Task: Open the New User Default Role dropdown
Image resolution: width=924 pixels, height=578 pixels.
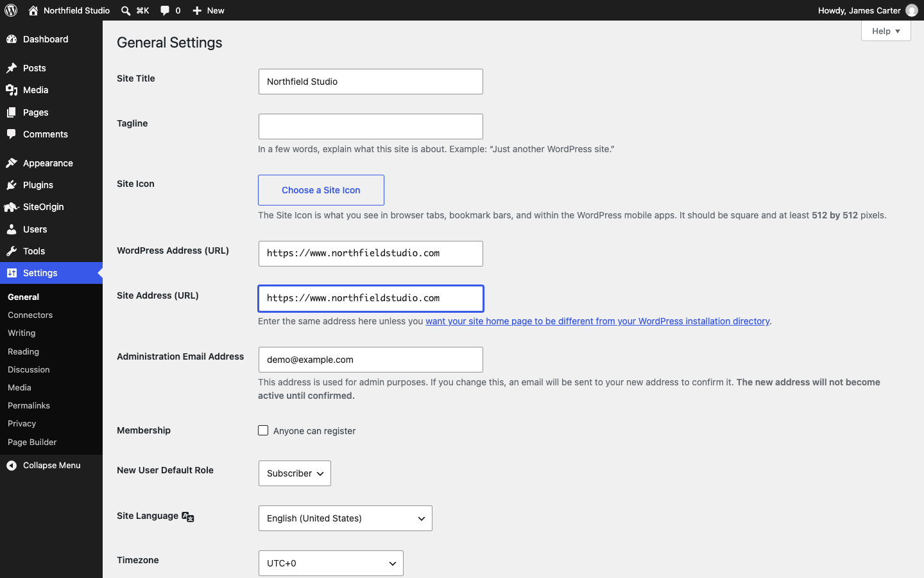Action: tap(295, 473)
